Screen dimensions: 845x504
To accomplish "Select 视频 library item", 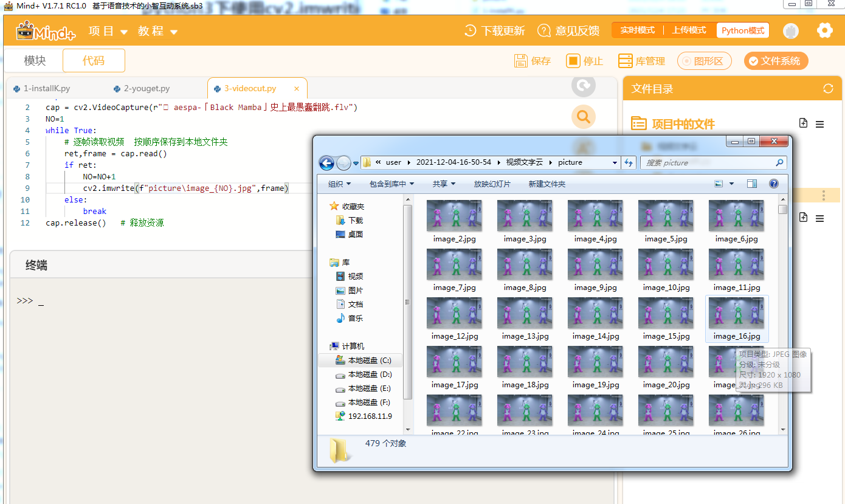I will point(350,276).
